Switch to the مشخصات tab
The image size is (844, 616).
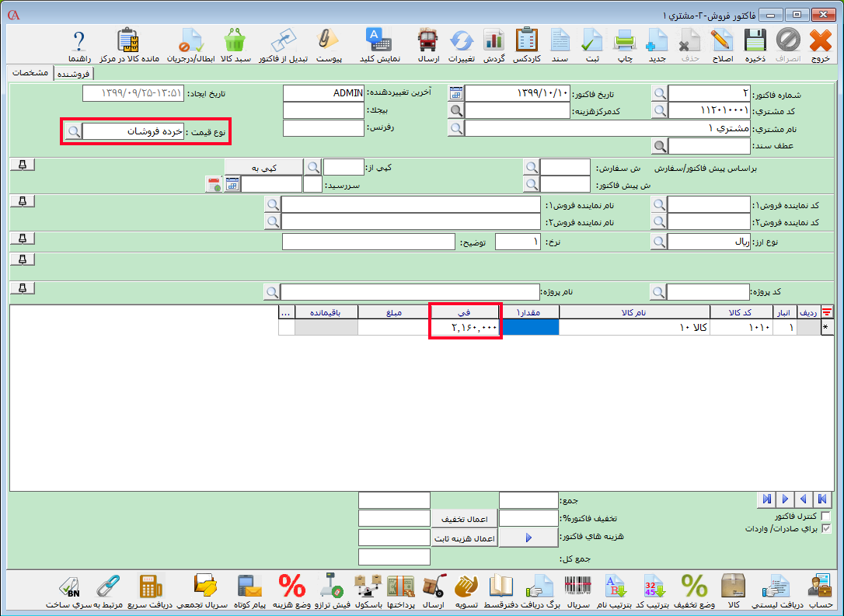click(x=32, y=72)
